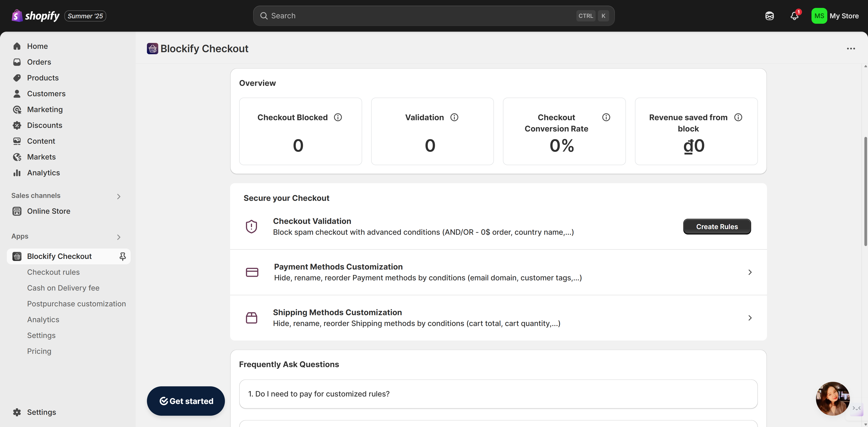Click the Markets globe icon
The width and height of the screenshot is (868, 427).
coord(17,157)
